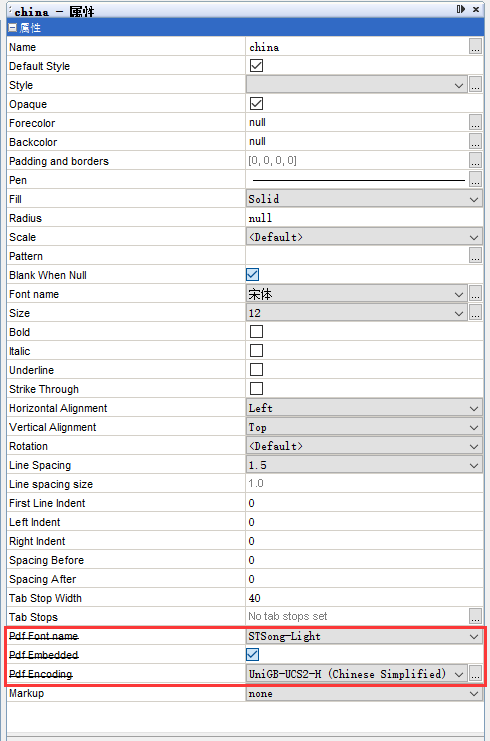490x741 pixels.
Task: Toggle the Pdf Embedded checkbox
Action: [252, 655]
